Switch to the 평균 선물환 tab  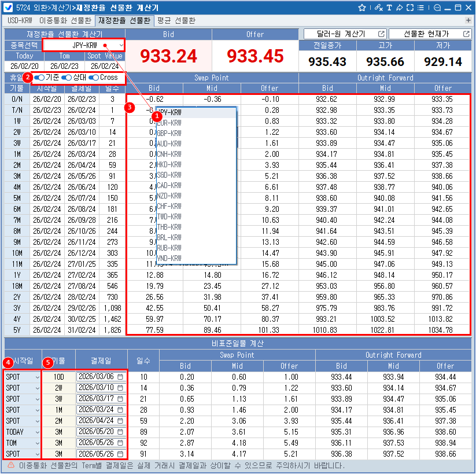tap(176, 20)
